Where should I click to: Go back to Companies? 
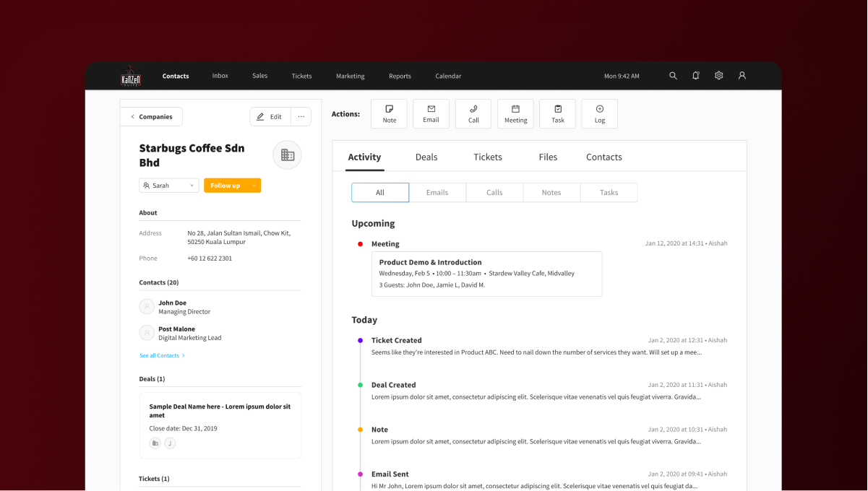tap(152, 117)
